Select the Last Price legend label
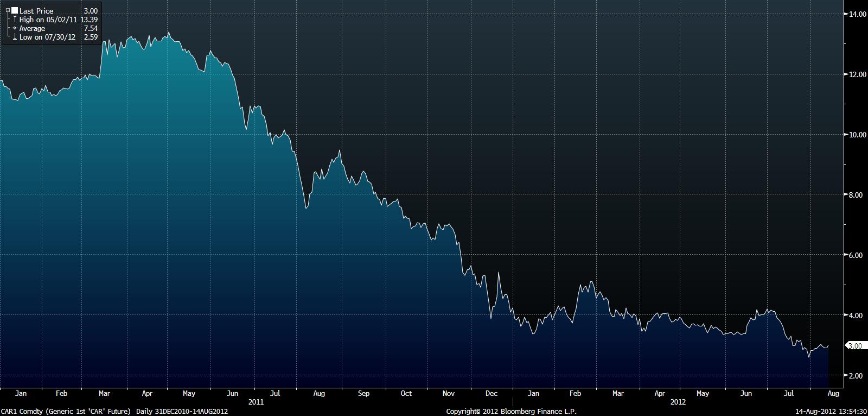This screenshot has height=416, width=868. pos(36,10)
